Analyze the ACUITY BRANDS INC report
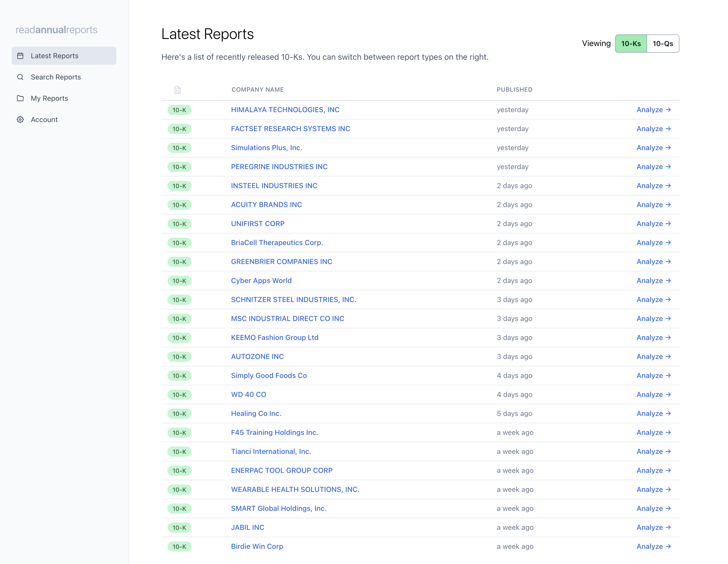The width and height of the screenshot is (728, 564). (653, 205)
